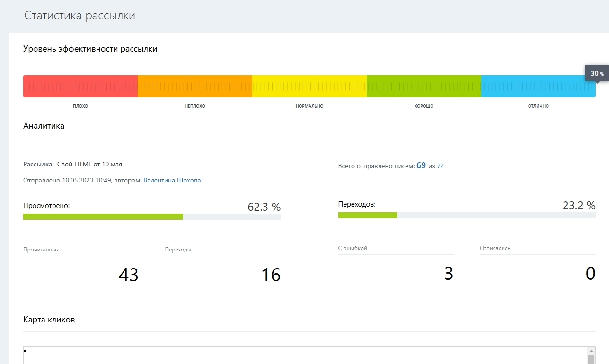
Task: Select the yellow НОРМАЛЬНО segment of the scale
Action: click(x=309, y=86)
